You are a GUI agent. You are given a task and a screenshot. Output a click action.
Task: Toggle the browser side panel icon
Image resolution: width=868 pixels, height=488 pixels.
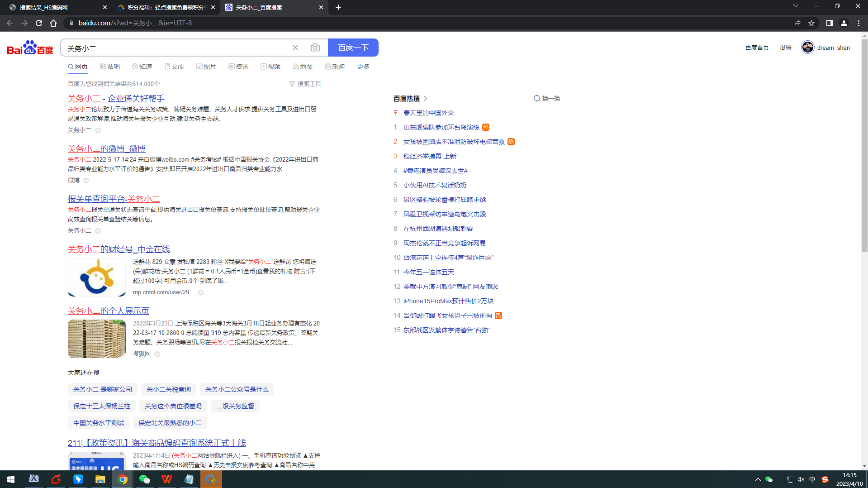pos(830,23)
